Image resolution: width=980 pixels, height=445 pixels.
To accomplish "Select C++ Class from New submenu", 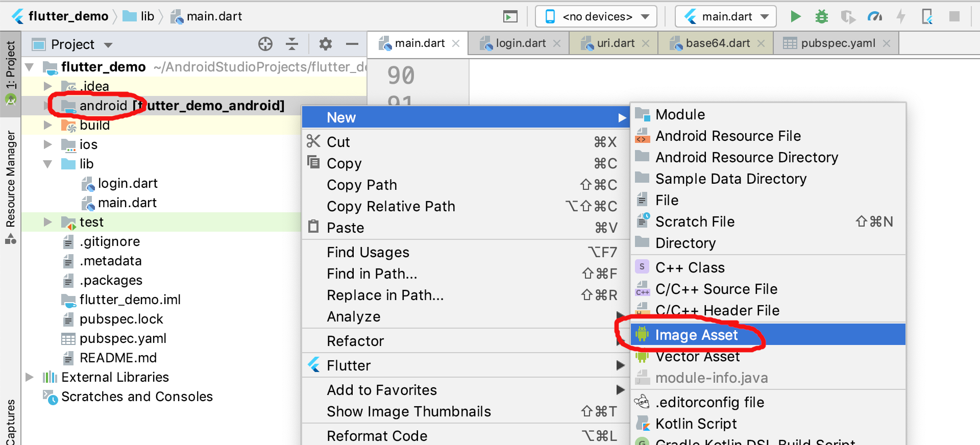I will (x=768, y=267).
